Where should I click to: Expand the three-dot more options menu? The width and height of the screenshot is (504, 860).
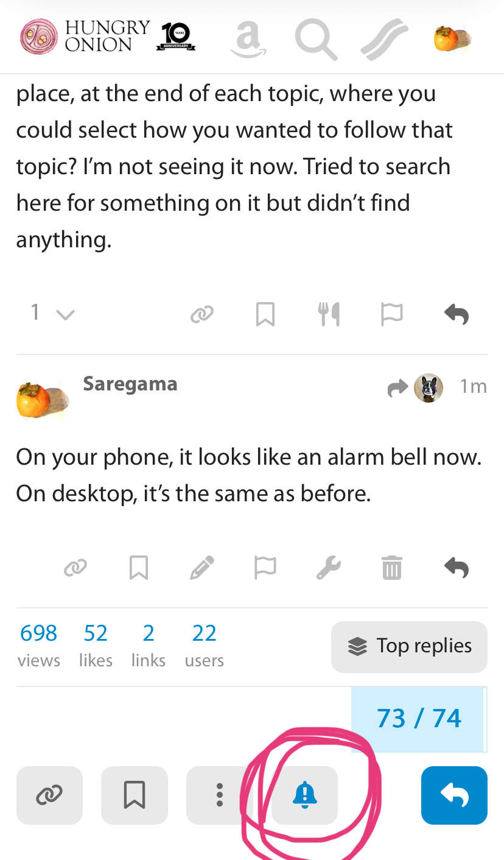pyautogui.click(x=219, y=795)
